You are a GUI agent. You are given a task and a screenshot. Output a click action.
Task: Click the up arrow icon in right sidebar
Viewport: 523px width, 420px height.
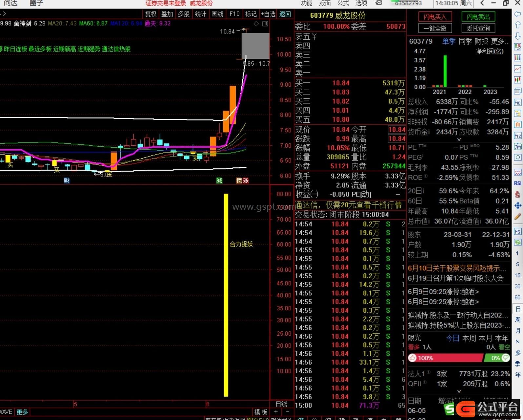click(517, 25)
